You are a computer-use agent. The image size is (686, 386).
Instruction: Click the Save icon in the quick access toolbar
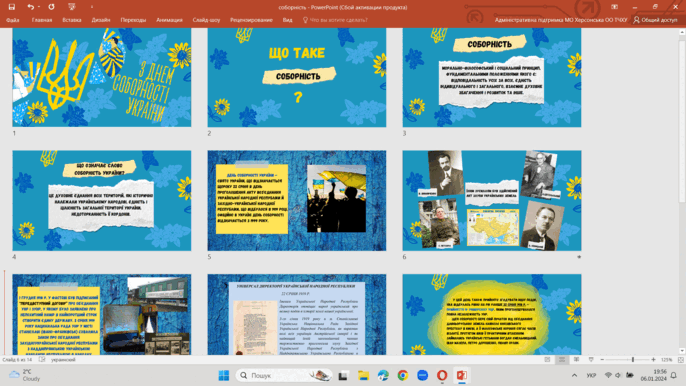tap(12, 7)
